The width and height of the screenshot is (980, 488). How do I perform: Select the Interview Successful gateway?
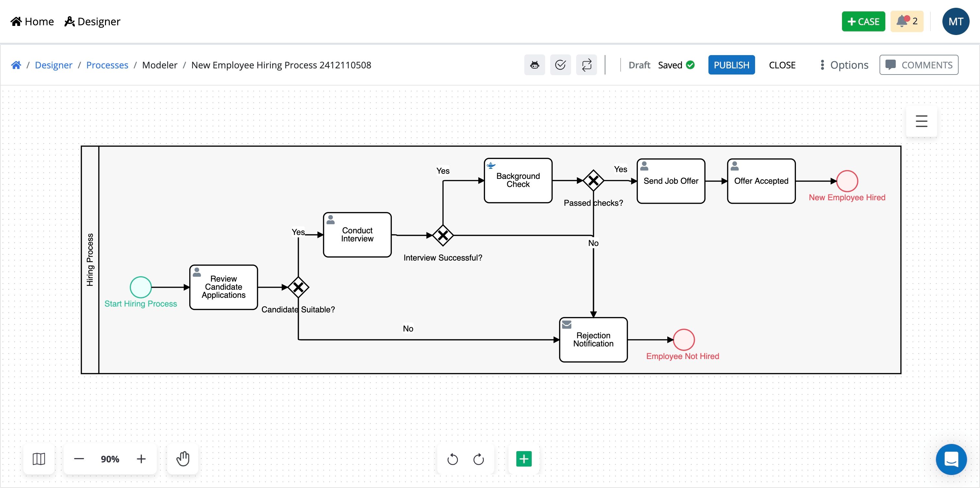tap(443, 236)
